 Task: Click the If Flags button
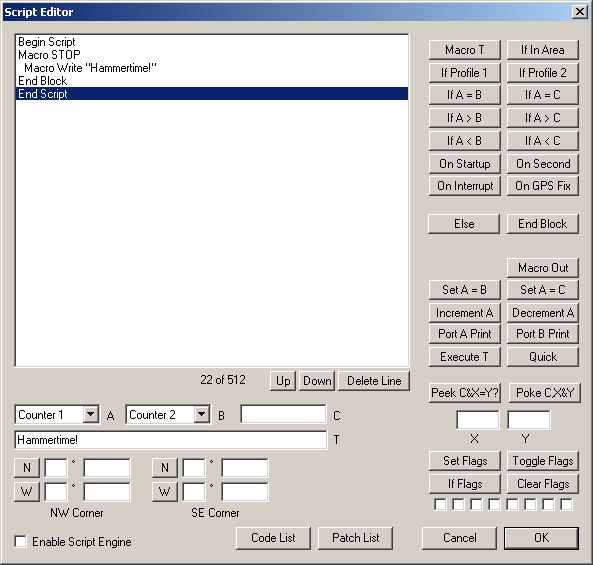(464, 484)
